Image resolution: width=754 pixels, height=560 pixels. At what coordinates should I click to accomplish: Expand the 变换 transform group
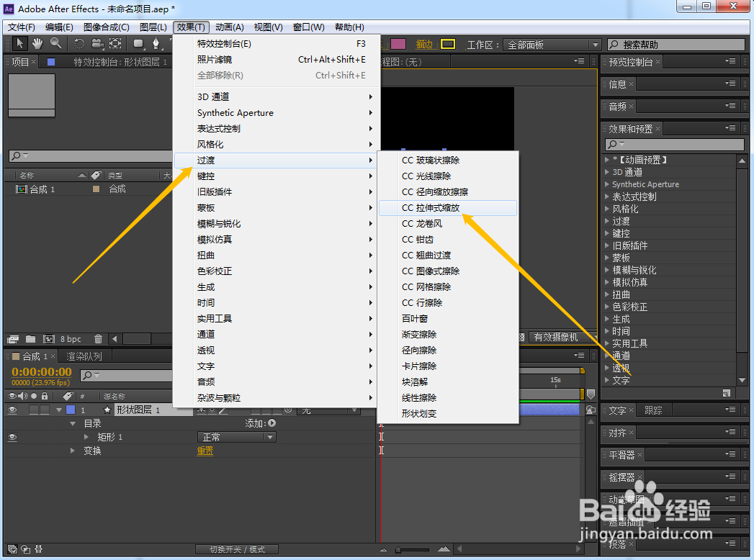point(73,451)
